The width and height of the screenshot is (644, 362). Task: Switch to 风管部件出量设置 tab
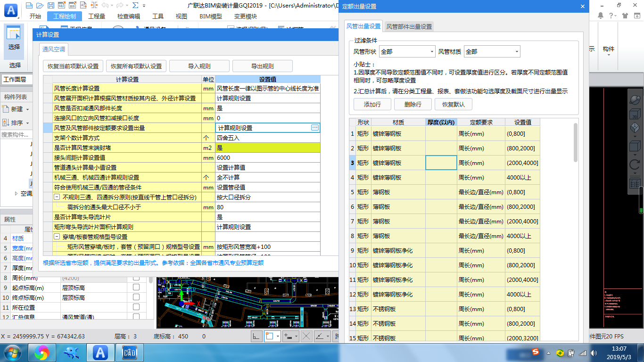(x=409, y=26)
